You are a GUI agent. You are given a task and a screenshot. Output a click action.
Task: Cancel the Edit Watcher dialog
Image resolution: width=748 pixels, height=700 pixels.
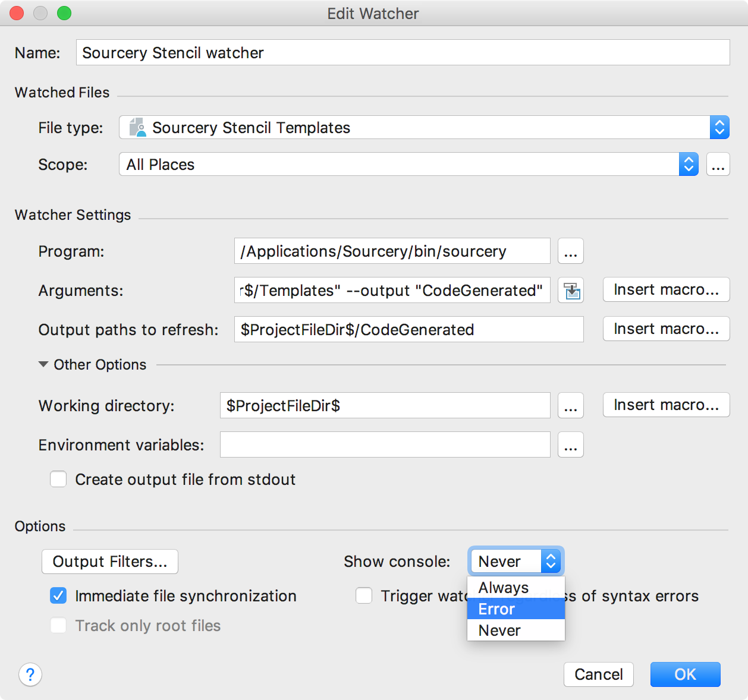[599, 674]
